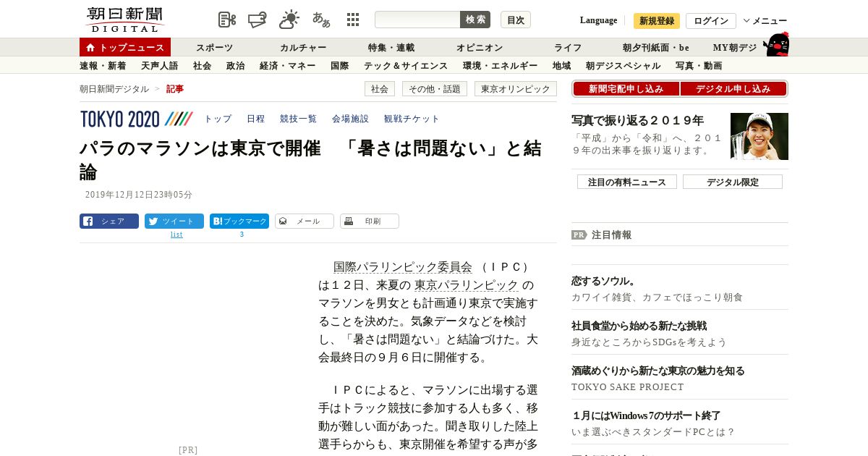Select the 朝夕刊紙面・be tab

[656, 47]
